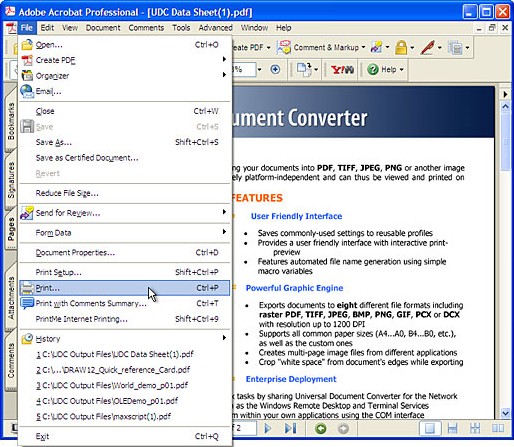Viewport: 514px width, 447px height.
Task: Click the Email globe icon
Action: click(27, 91)
